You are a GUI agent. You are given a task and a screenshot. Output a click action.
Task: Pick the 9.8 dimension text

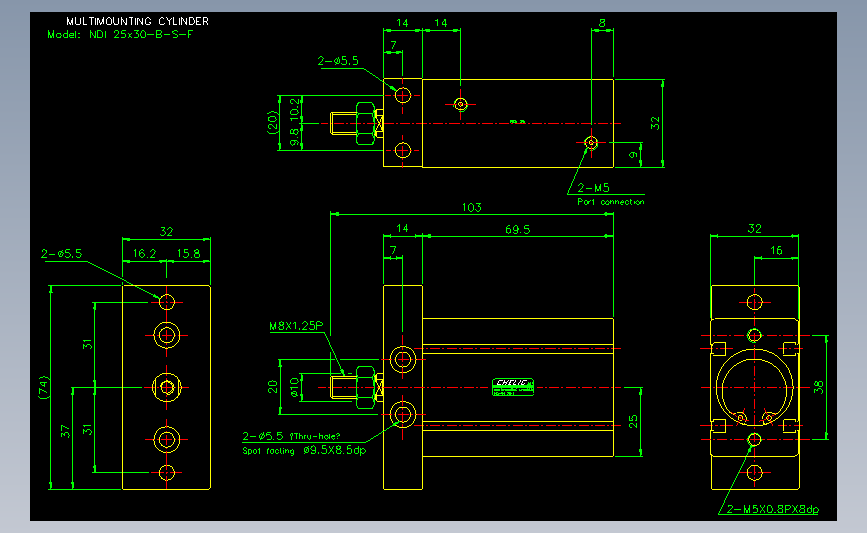tap(294, 137)
